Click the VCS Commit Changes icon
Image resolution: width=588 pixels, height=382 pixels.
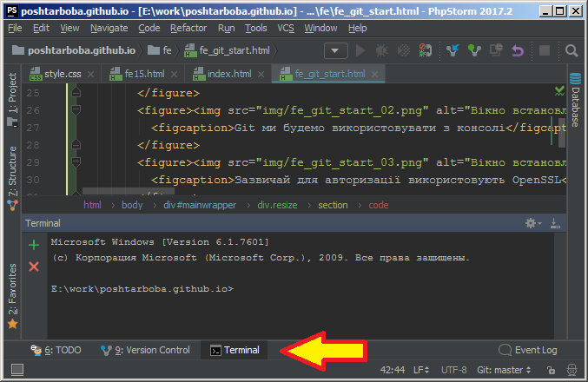tap(474, 50)
